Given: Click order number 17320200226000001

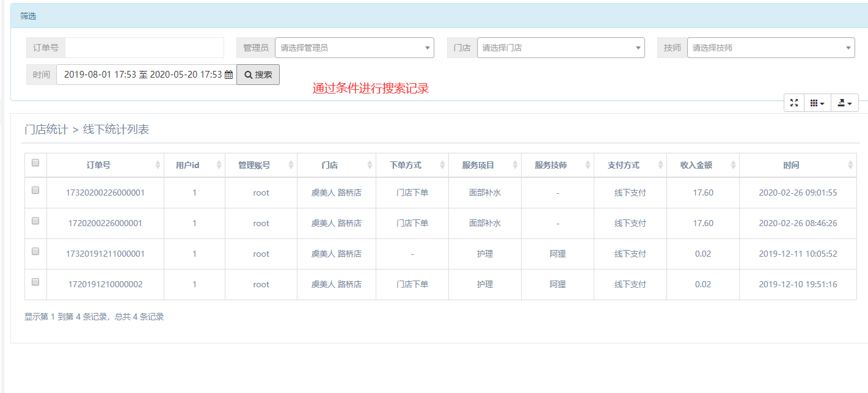Looking at the screenshot, I should click(x=105, y=193).
